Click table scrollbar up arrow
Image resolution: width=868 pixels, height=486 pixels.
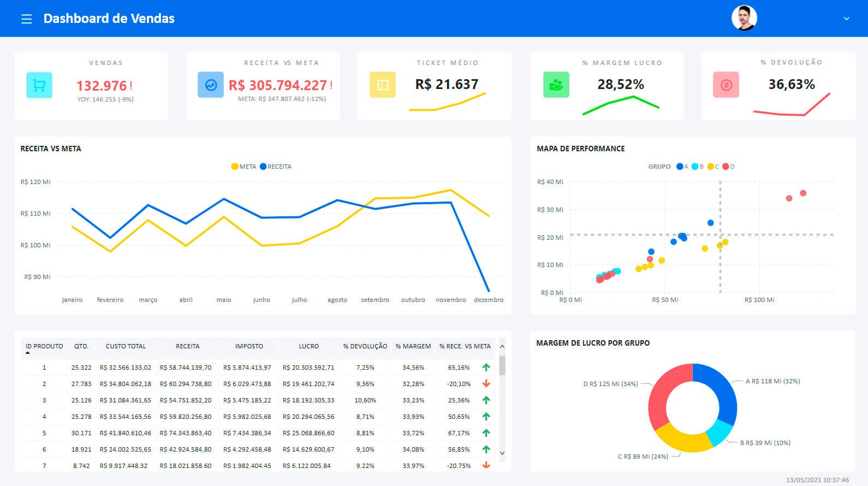pos(502,346)
